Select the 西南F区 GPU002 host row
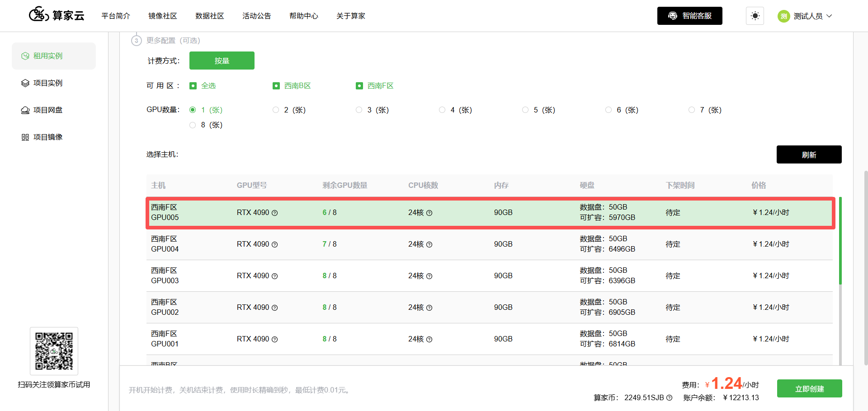Viewport: 868px width, 411px height. (x=490, y=308)
